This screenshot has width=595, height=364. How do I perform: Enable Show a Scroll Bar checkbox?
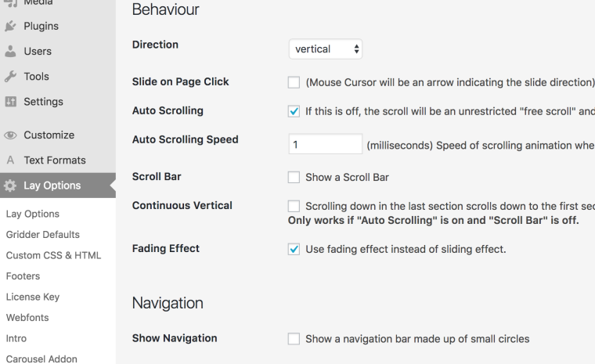coord(294,177)
